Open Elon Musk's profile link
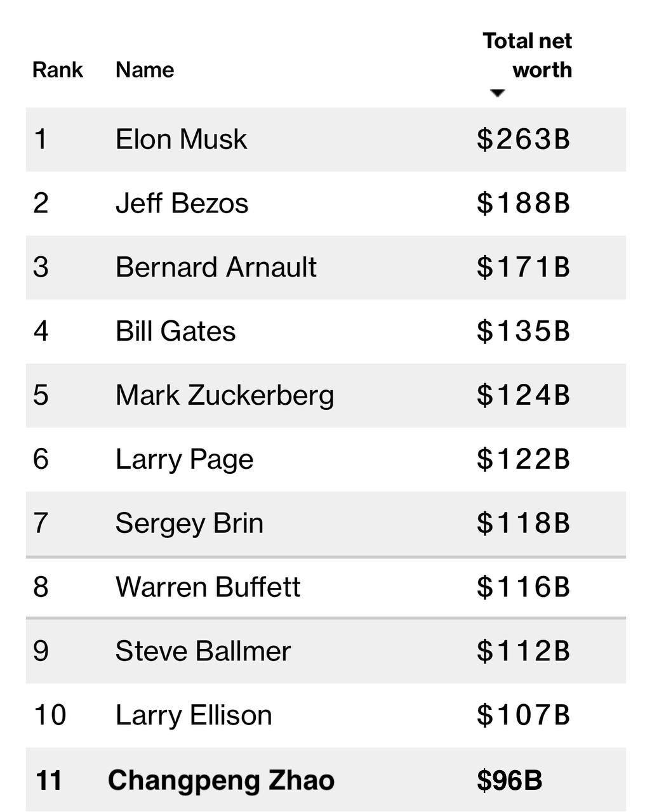652x812 pixels. (x=181, y=139)
